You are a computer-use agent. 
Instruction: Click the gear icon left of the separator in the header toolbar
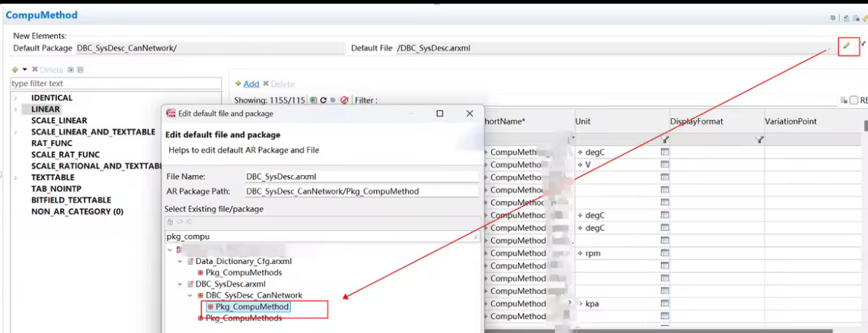(x=832, y=19)
